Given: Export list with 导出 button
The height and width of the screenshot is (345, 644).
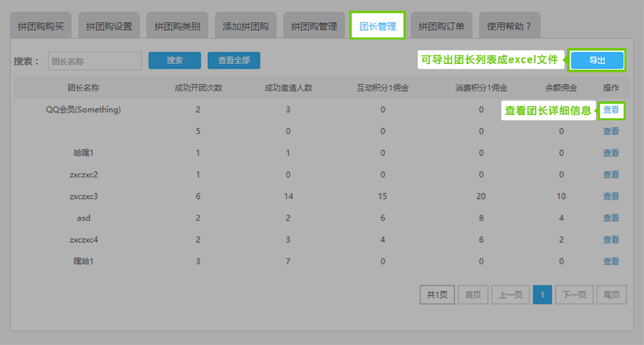Looking at the screenshot, I should coord(597,60).
